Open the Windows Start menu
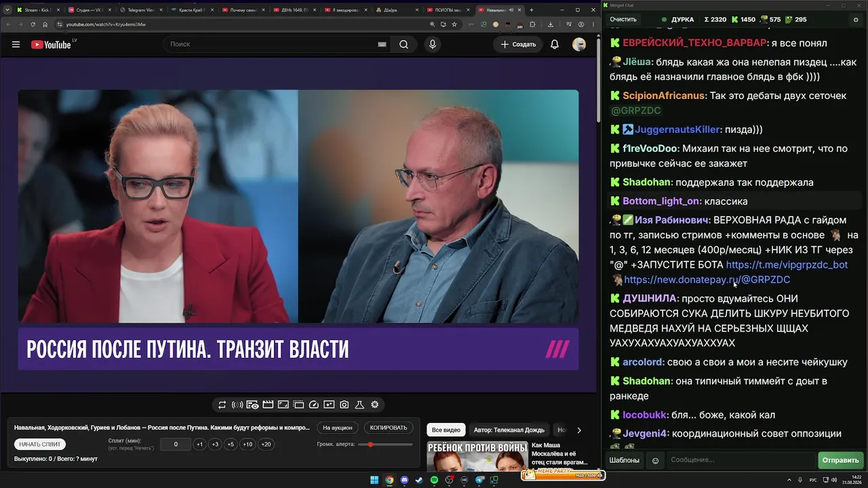Screen dimensions: 868x488 tap(374, 480)
